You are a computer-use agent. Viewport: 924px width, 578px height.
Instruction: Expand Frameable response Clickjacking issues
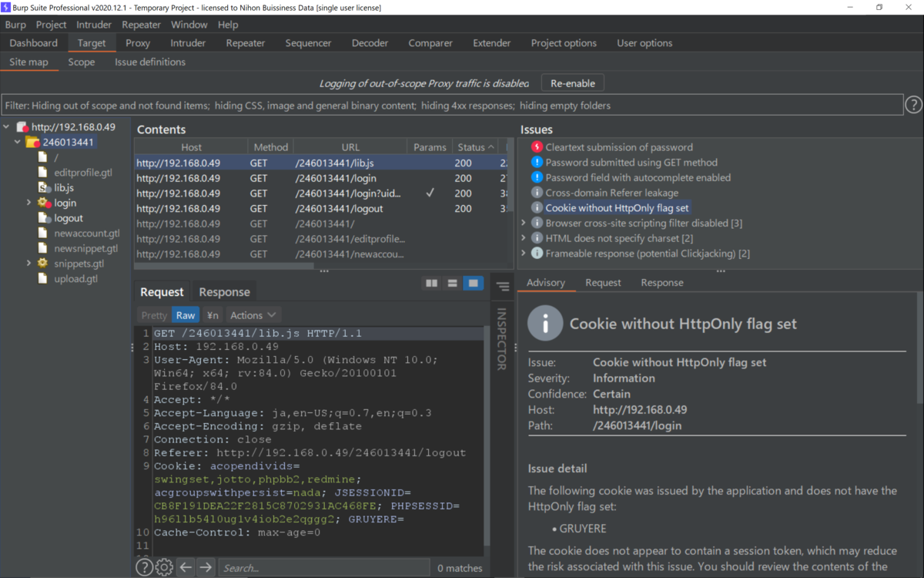point(524,253)
